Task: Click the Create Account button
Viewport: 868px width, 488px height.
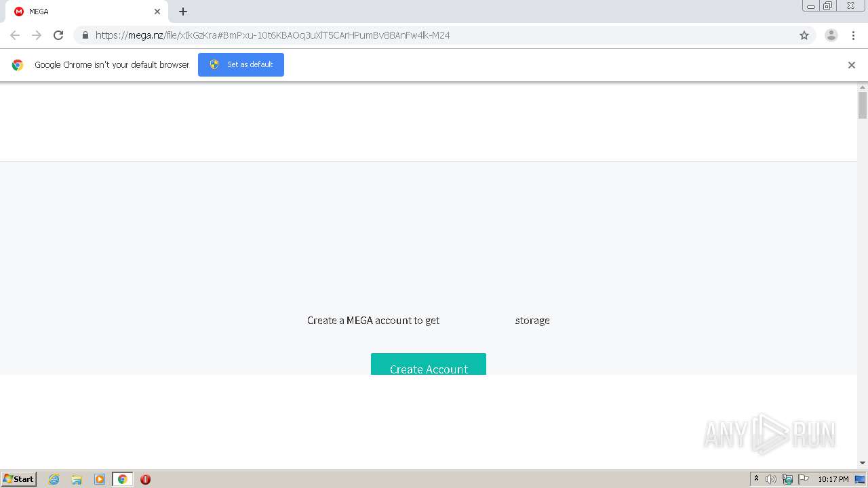Action: [x=429, y=364]
